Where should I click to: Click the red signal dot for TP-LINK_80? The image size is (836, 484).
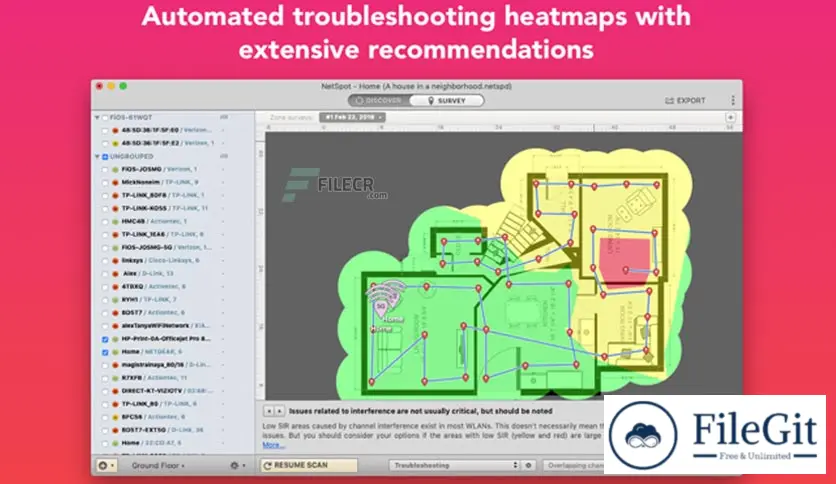115,404
